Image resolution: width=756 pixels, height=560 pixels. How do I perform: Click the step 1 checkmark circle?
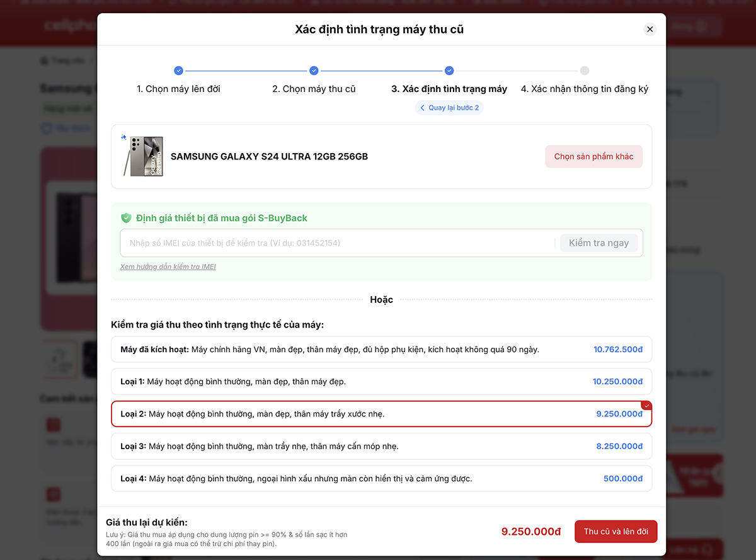(178, 71)
